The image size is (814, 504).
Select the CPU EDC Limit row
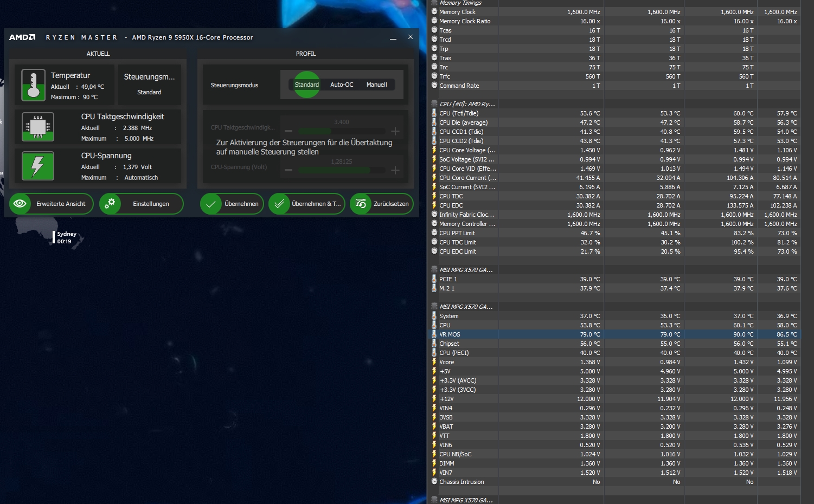click(x=616, y=251)
